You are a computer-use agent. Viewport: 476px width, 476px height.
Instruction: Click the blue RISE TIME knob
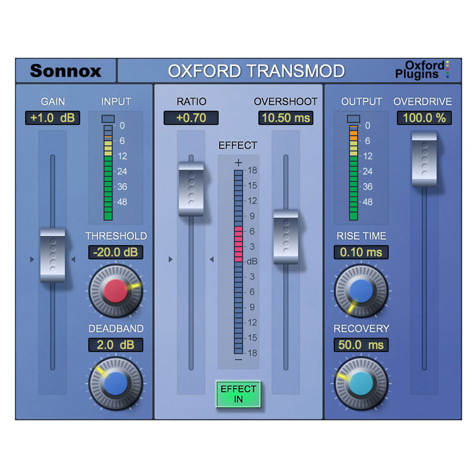[x=361, y=291]
